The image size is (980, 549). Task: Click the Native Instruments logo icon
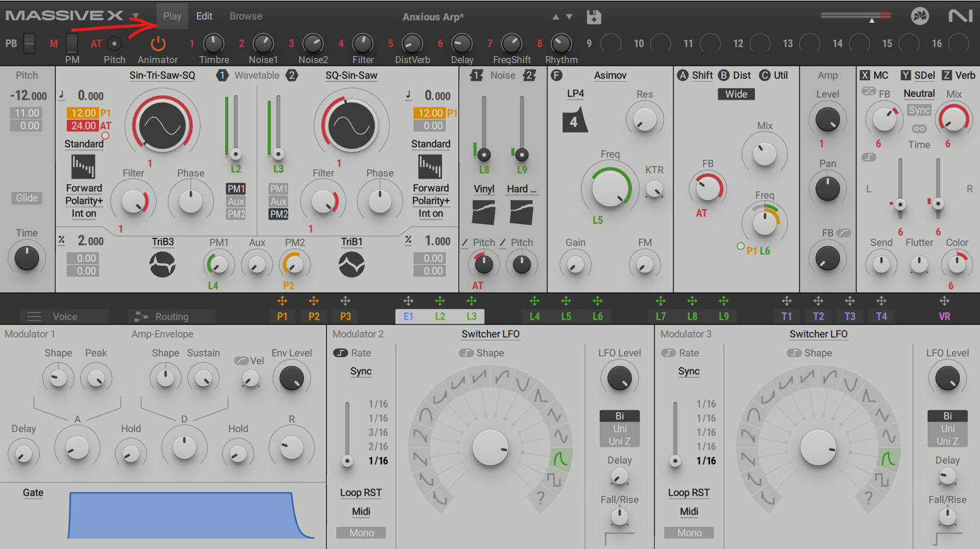960,16
